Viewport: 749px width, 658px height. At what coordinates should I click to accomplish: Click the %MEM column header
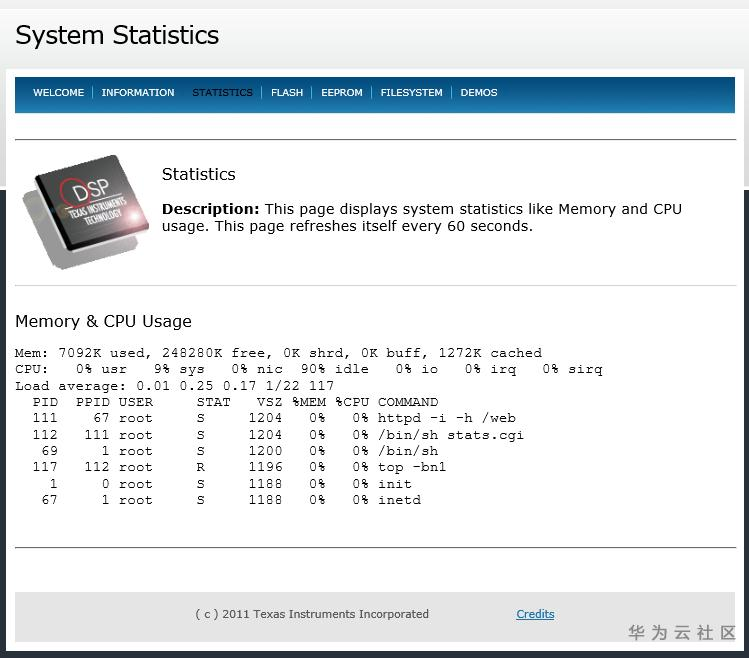click(309, 402)
